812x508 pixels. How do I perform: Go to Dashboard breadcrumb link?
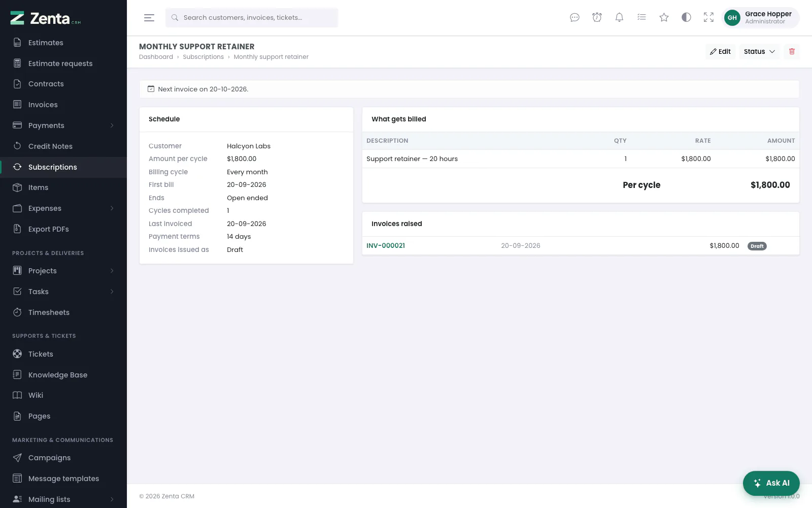pyautogui.click(x=156, y=57)
